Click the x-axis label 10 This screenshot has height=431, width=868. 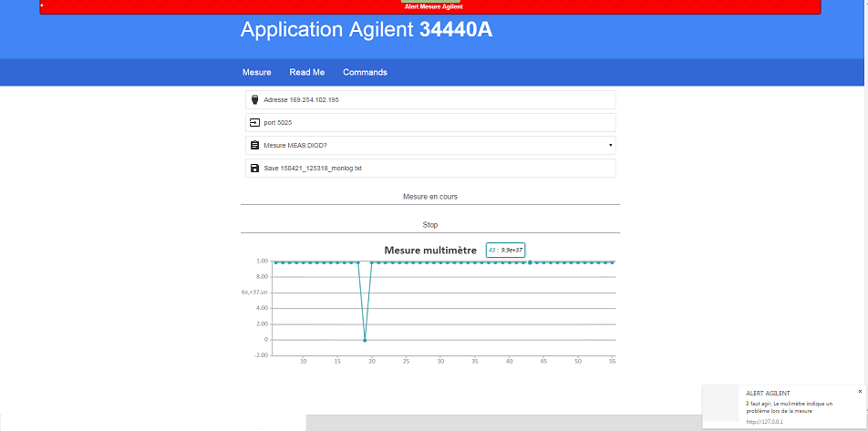[303, 361]
